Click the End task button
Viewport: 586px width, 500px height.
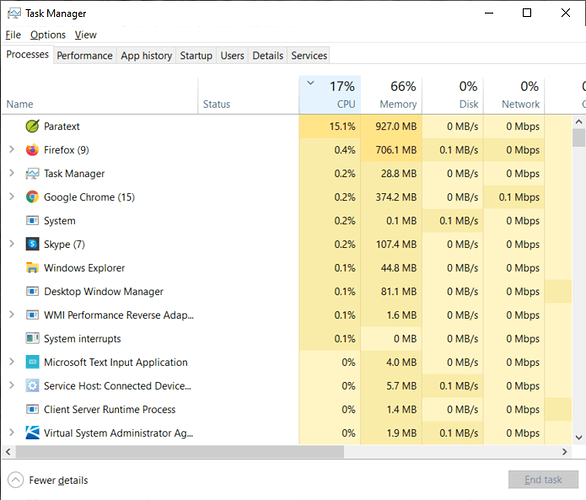click(x=543, y=479)
